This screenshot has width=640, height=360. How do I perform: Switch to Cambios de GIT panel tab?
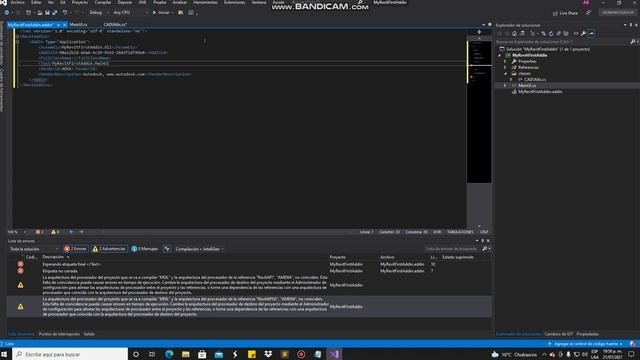click(558, 334)
